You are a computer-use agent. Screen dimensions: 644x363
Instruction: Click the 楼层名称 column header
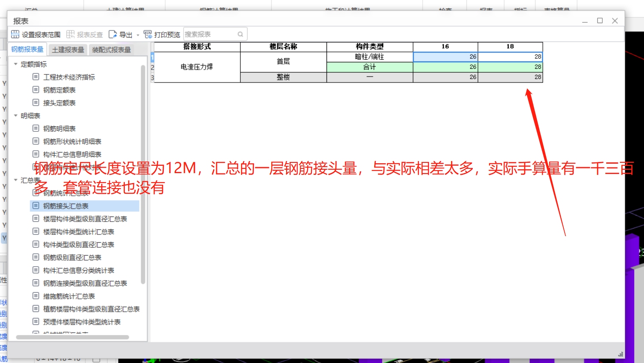click(283, 46)
